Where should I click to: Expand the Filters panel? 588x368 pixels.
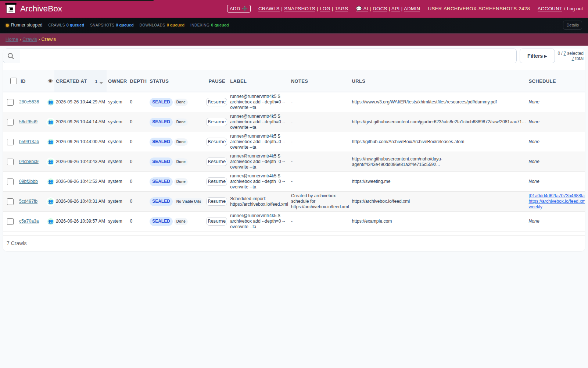click(x=537, y=56)
